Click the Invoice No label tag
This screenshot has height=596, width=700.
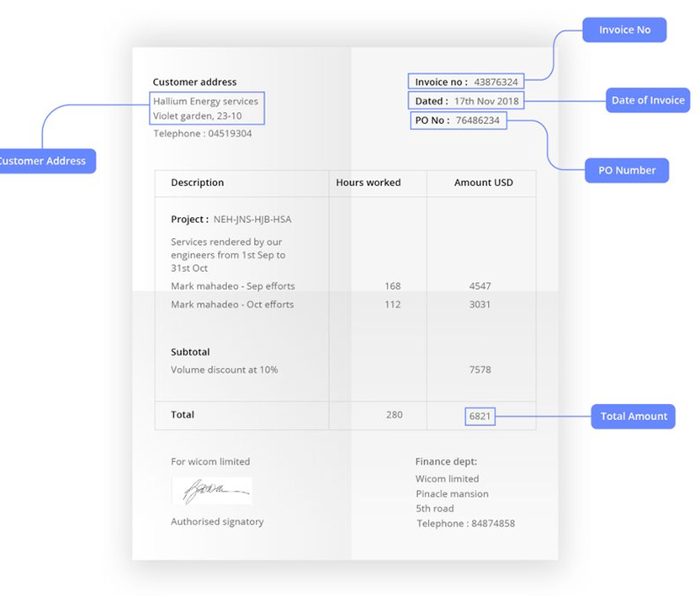click(624, 30)
